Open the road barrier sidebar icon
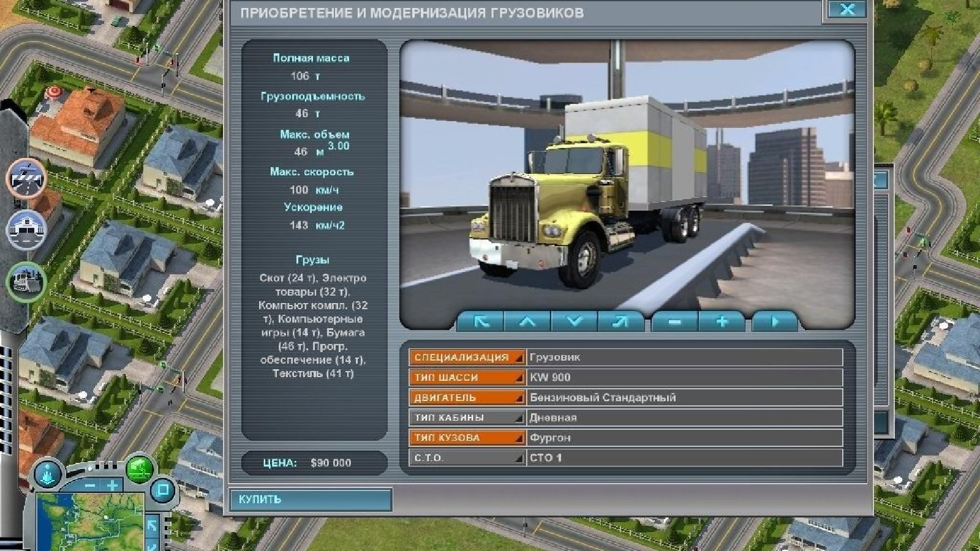This screenshot has height=551, width=980. coord(26,178)
